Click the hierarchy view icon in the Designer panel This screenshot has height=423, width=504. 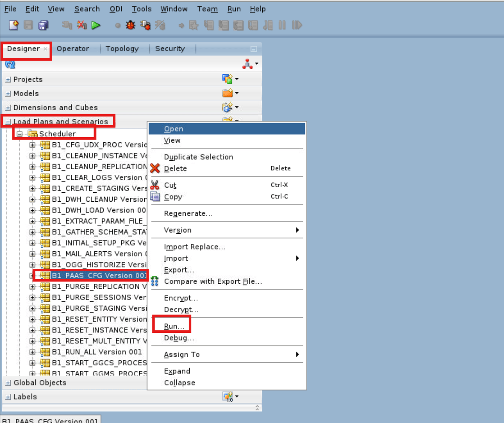coord(247,63)
